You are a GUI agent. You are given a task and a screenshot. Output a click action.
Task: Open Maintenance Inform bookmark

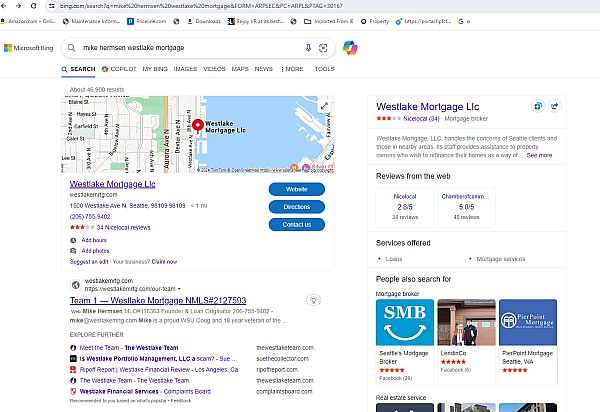(91, 21)
